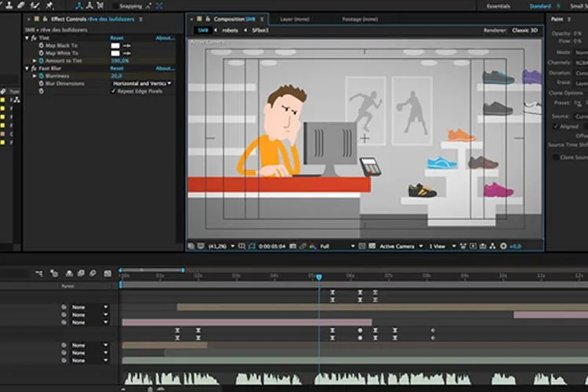Viewport: 588px width, 392px height.
Task: Click the Tint effect fx icon
Action: tap(34, 38)
